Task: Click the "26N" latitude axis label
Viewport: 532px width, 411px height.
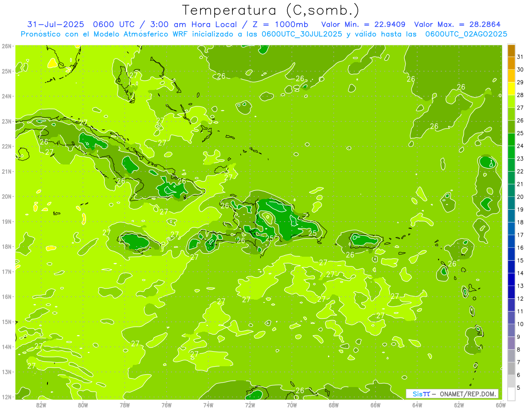Action: coord(7,46)
